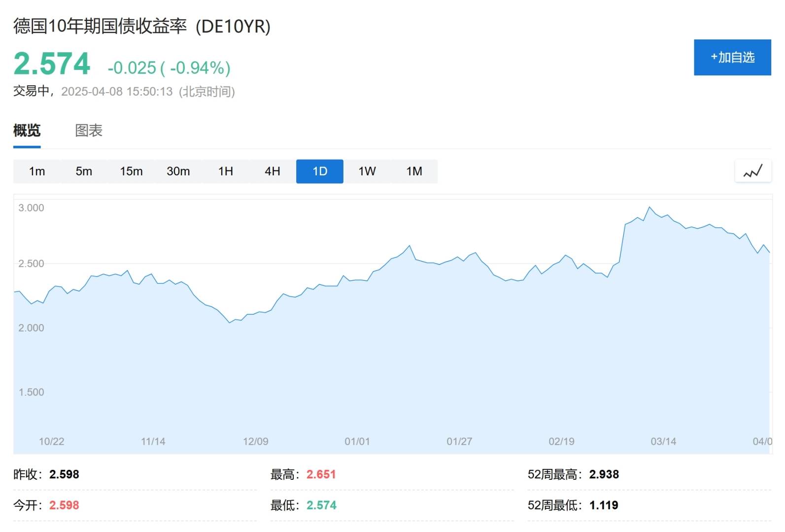The width and height of the screenshot is (785, 532).
Task: Choose the 30m interval
Action: tap(178, 171)
